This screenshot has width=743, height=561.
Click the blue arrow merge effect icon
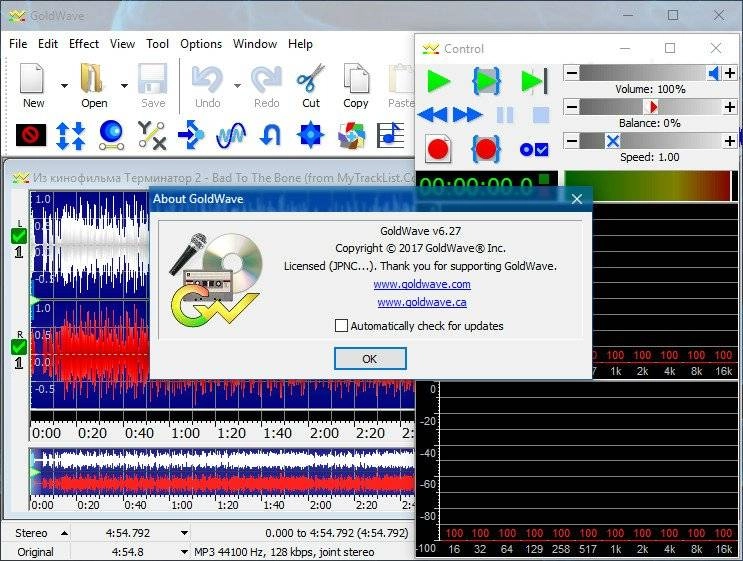pos(191,136)
